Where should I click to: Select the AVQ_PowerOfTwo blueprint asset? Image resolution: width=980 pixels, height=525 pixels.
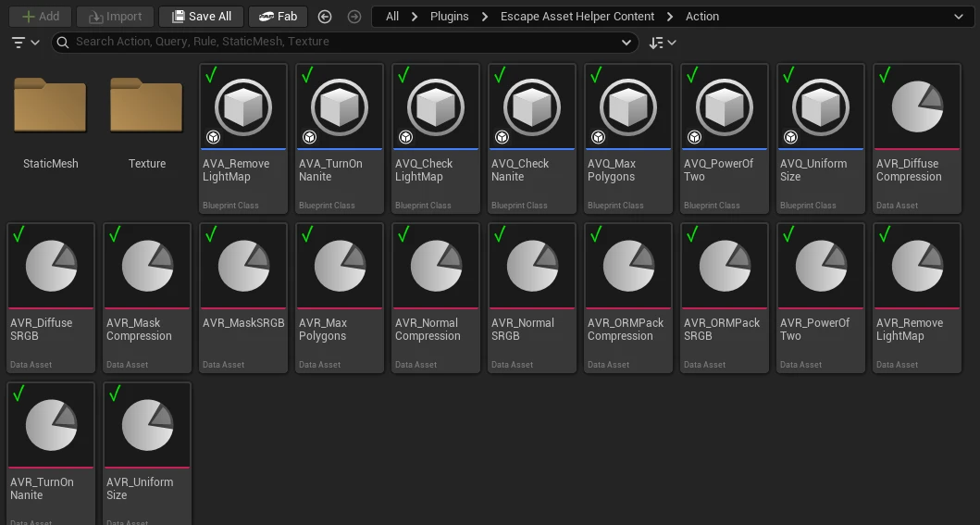point(725,139)
